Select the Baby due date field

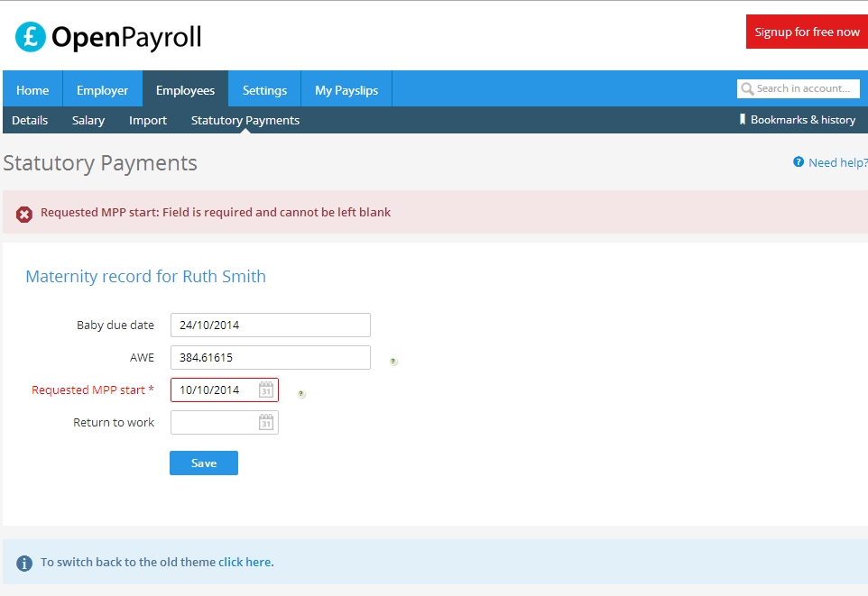(x=270, y=325)
